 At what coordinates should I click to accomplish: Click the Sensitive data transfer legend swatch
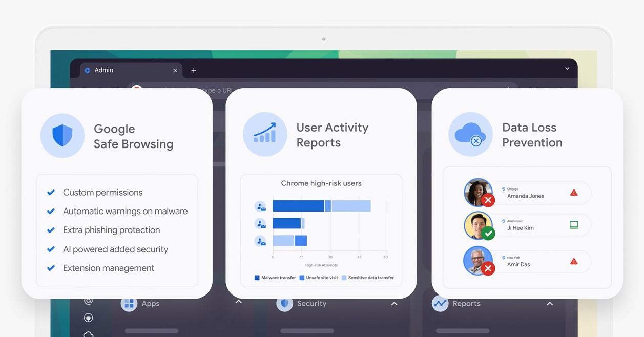coord(344,278)
